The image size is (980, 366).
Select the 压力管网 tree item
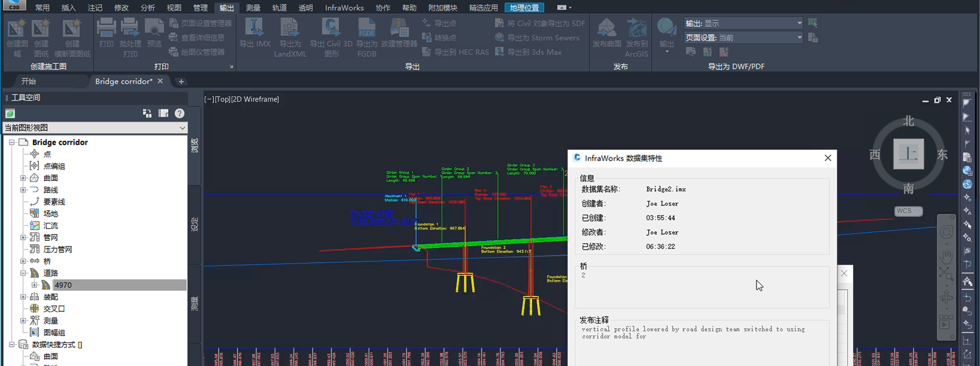[58, 249]
